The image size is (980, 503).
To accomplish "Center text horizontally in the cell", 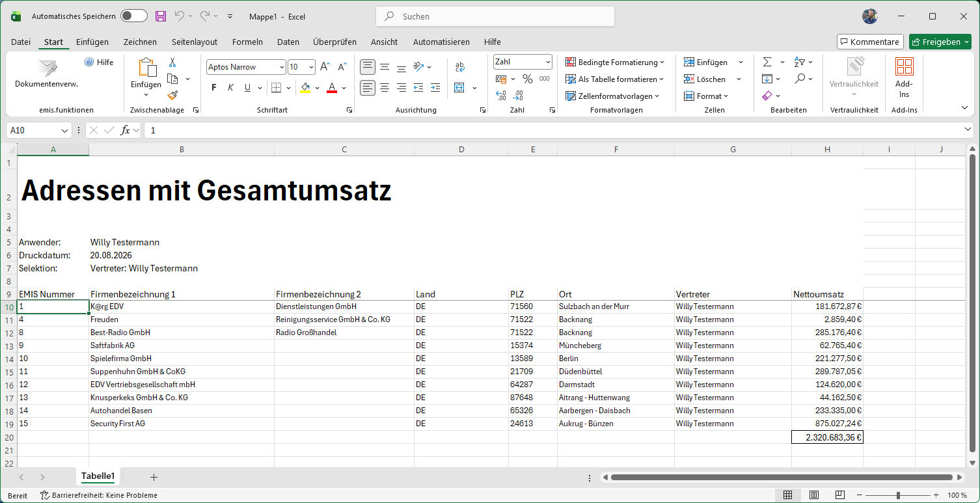I will point(385,87).
